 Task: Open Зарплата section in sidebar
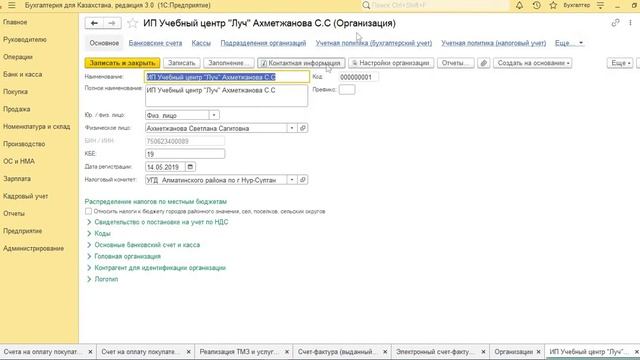pyautogui.click(x=17, y=179)
